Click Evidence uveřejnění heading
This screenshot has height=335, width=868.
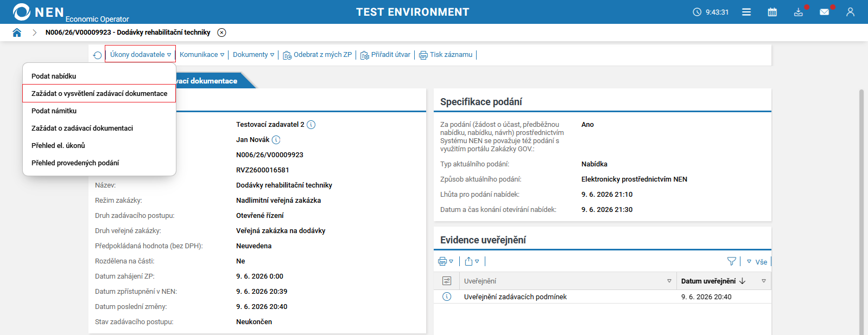pos(483,240)
